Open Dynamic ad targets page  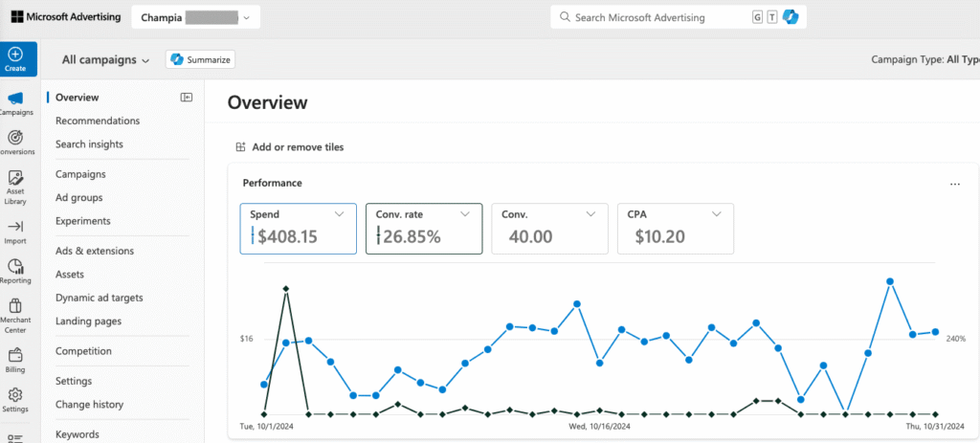coord(100,298)
